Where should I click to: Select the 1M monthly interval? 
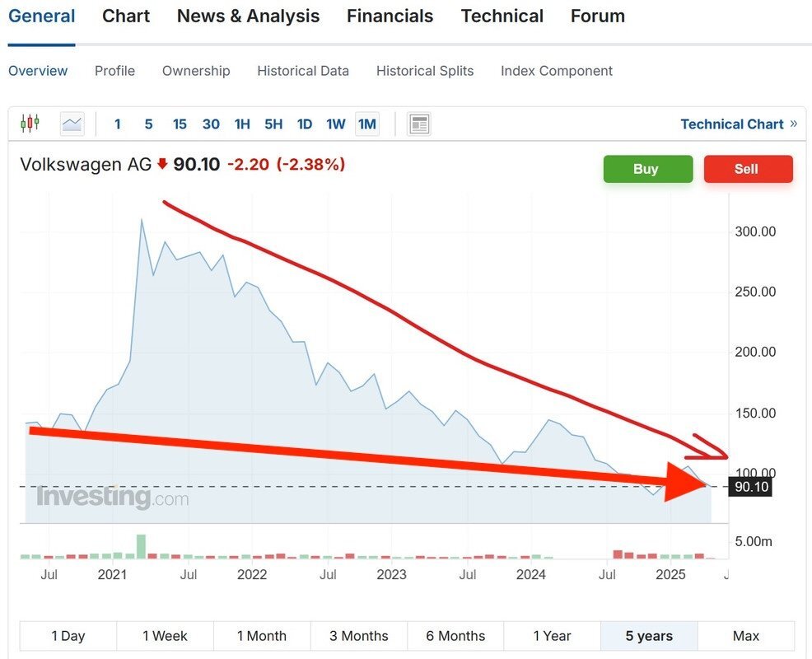[367, 124]
